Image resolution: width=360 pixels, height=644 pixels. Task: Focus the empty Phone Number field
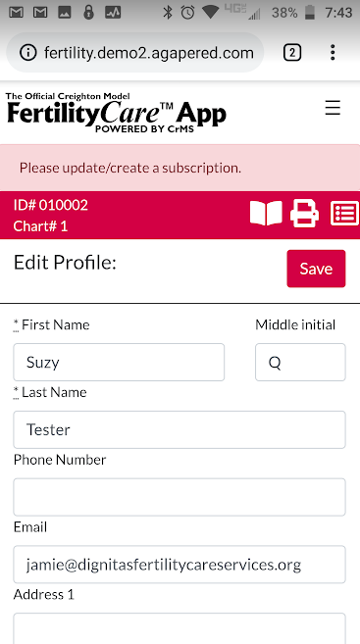[x=180, y=497]
